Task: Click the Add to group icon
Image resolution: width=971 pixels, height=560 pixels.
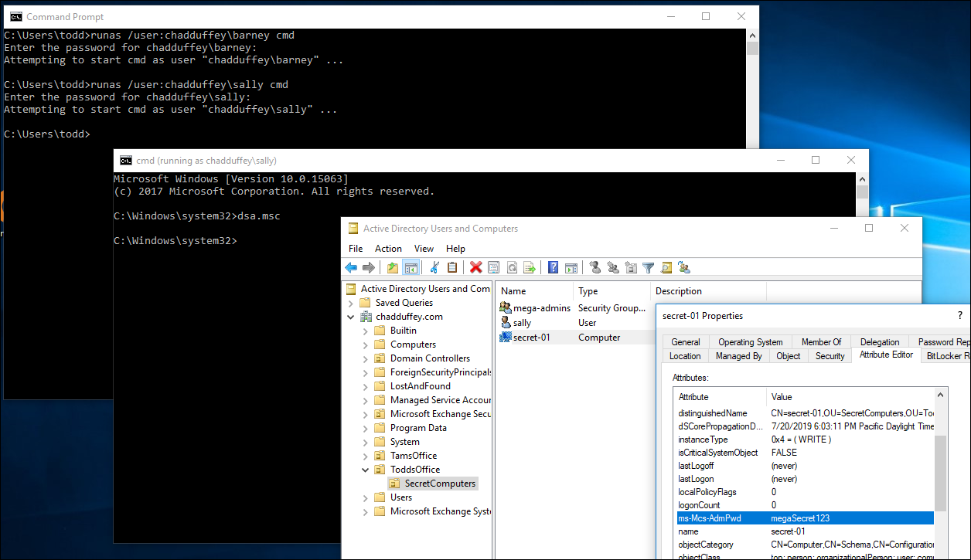Action: 683,267
